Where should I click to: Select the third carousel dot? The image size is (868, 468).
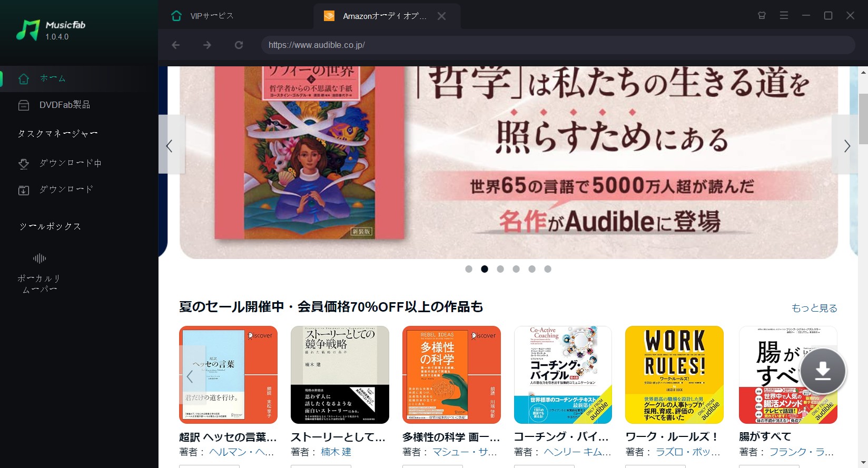click(x=500, y=269)
